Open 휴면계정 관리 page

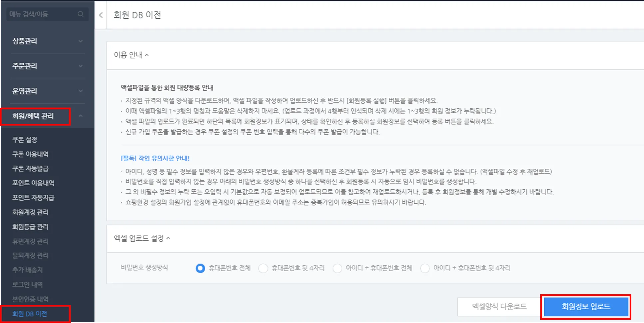tap(30, 241)
